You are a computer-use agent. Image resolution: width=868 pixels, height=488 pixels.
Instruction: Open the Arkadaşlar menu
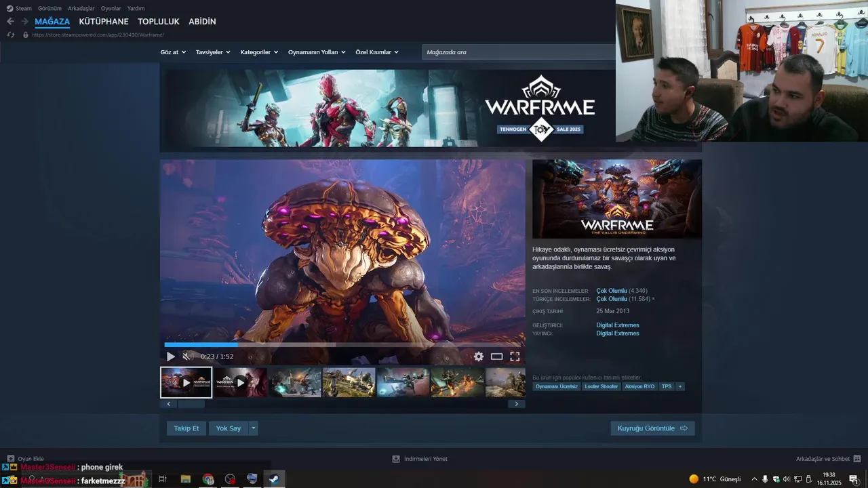81,8
